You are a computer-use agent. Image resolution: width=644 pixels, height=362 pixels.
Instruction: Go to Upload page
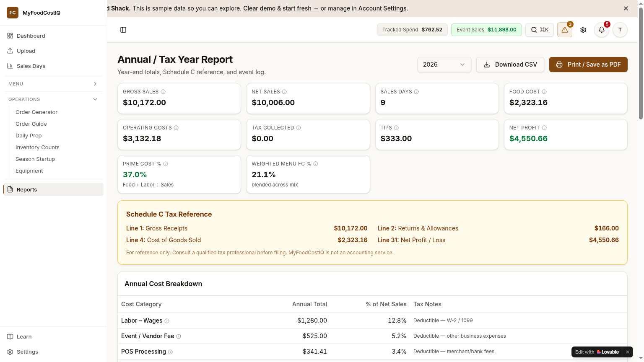53,51
